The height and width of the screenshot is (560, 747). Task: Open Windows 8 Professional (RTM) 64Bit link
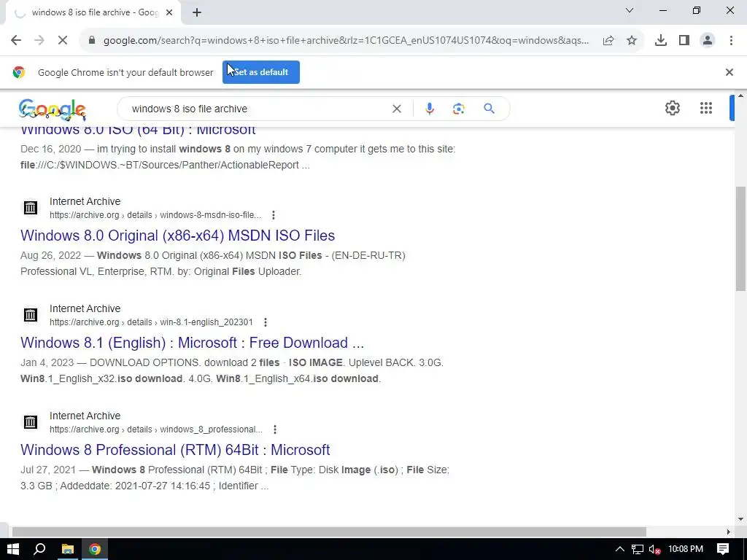click(x=175, y=449)
